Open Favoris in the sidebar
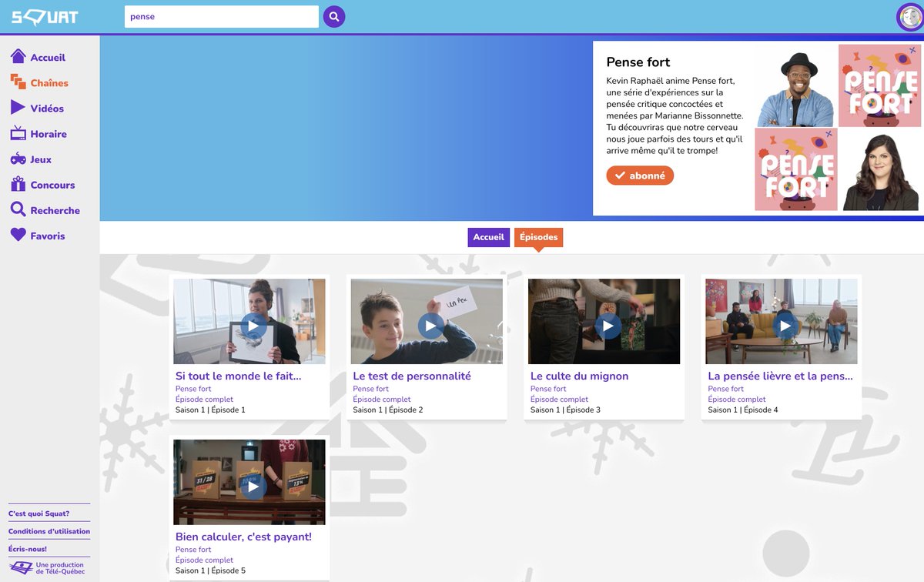This screenshot has width=924, height=582. pyautogui.click(x=48, y=236)
